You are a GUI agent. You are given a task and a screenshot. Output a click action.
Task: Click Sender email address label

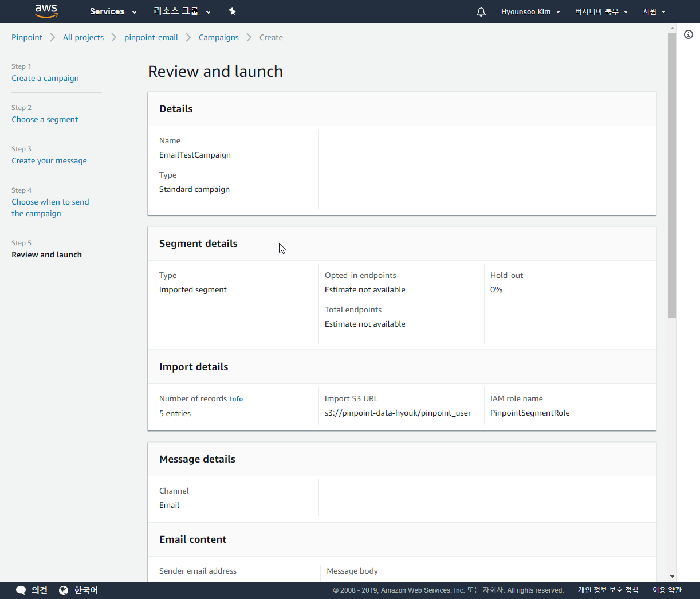[x=198, y=571]
